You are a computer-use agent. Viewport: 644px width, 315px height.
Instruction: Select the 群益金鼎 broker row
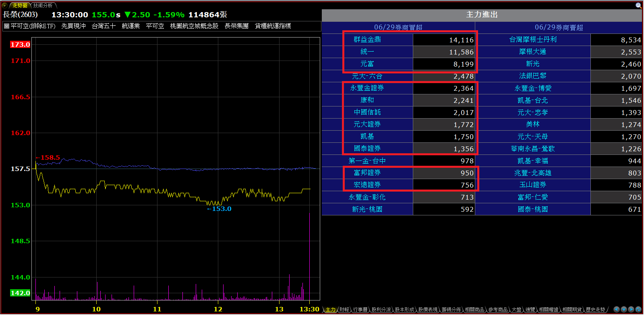click(x=367, y=40)
